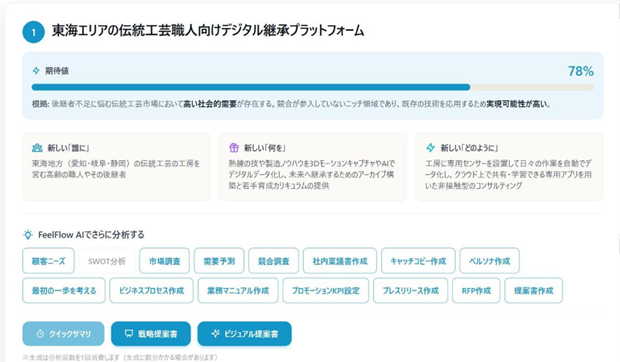
Task: Open 業務マニュアル作成
Action: (x=238, y=290)
